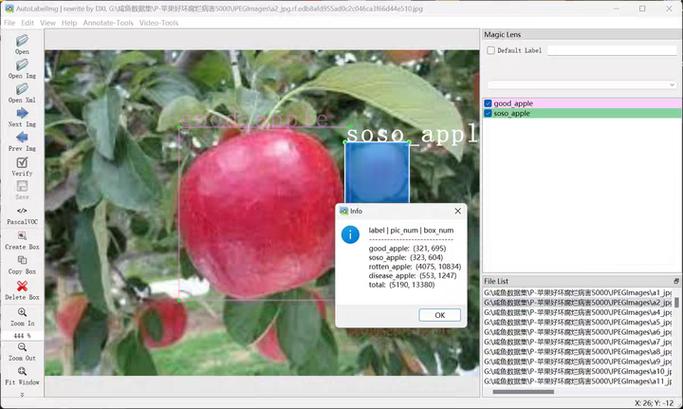This screenshot has height=409, width=683.
Task: Switch format via PascalVOC icon
Action: click(x=22, y=211)
